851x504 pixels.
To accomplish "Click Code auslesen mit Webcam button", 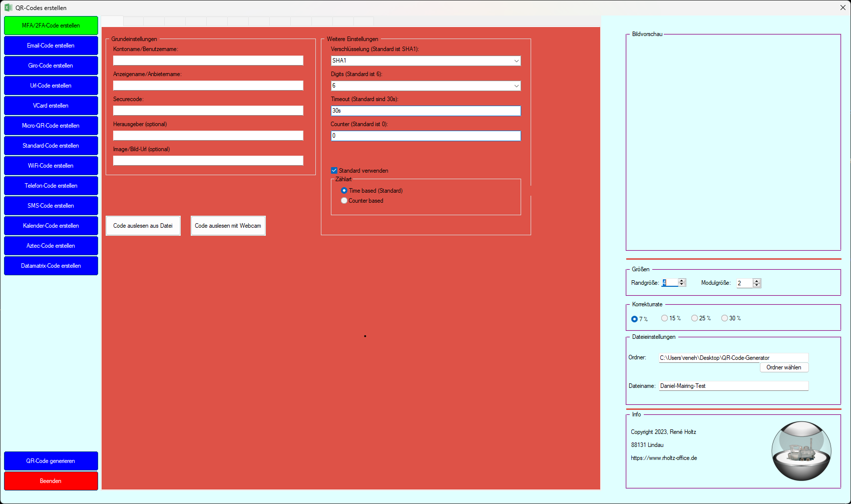I will pos(228,226).
